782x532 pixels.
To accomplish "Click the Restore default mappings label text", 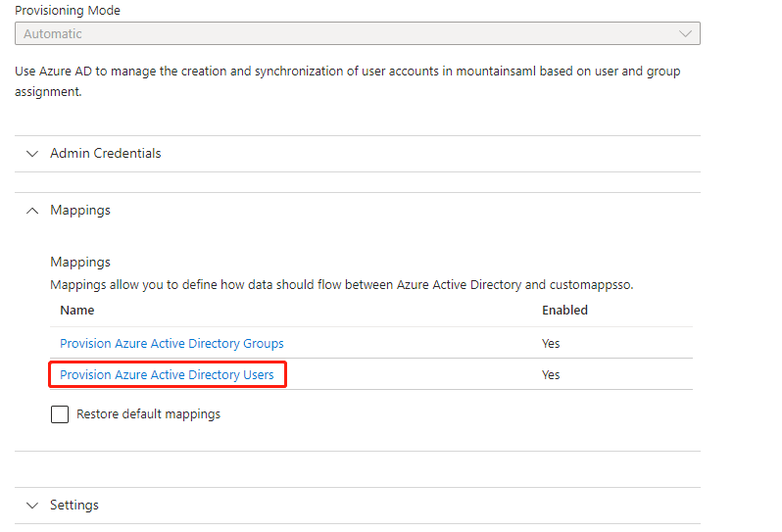I will (x=148, y=414).
